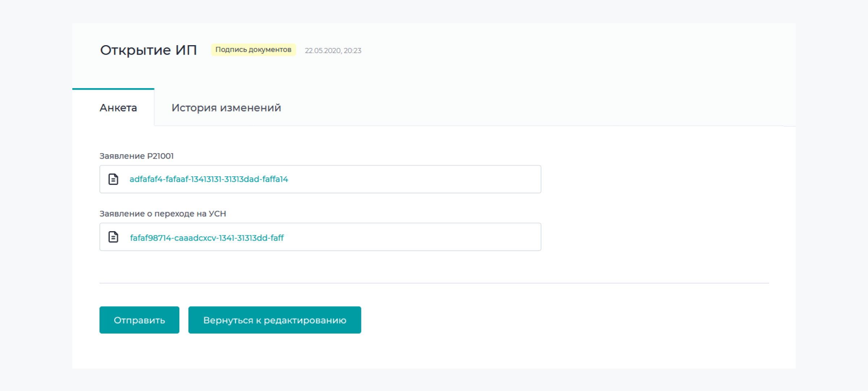This screenshot has width=868, height=391.
Task: Click the document icon for Заявление Р21001
Action: pos(113,179)
